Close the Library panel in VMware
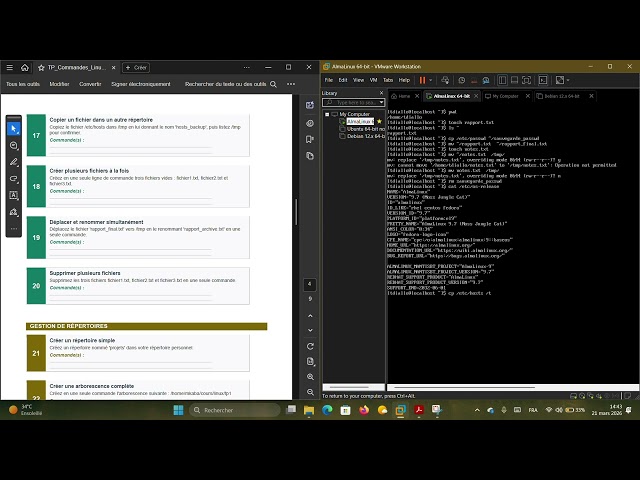Viewport: 640px width, 480px height. tap(381, 93)
